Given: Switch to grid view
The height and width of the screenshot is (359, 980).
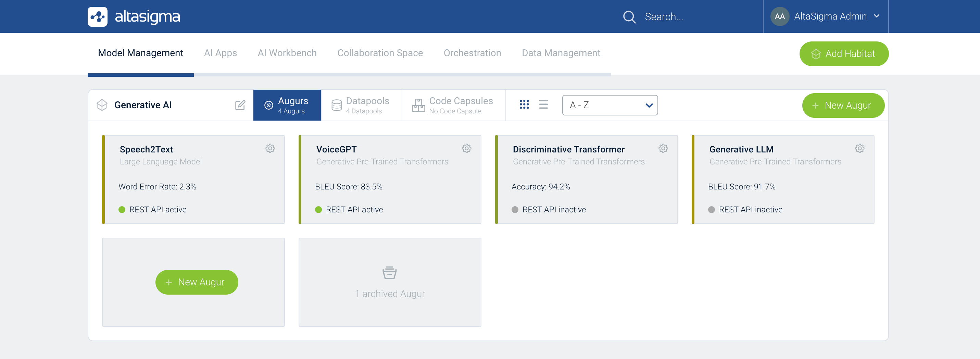Looking at the screenshot, I should tap(524, 104).
